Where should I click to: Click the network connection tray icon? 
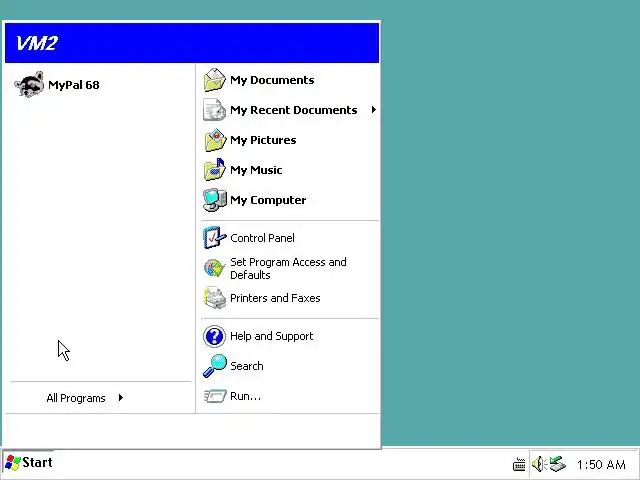coord(557,464)
